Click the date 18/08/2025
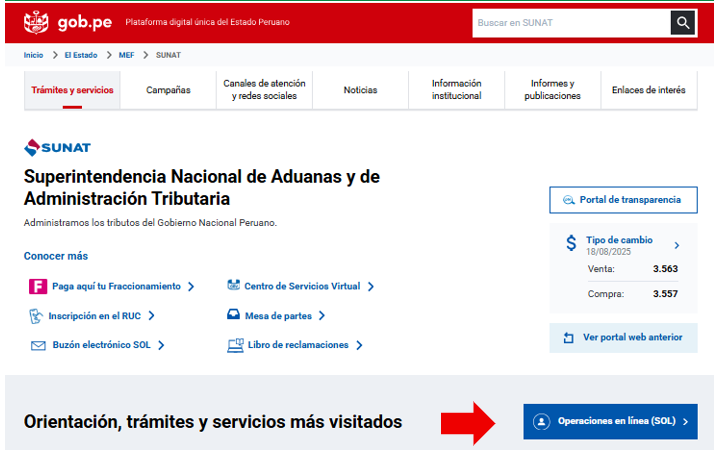720x455 pixels. click(x=608, y=252)
